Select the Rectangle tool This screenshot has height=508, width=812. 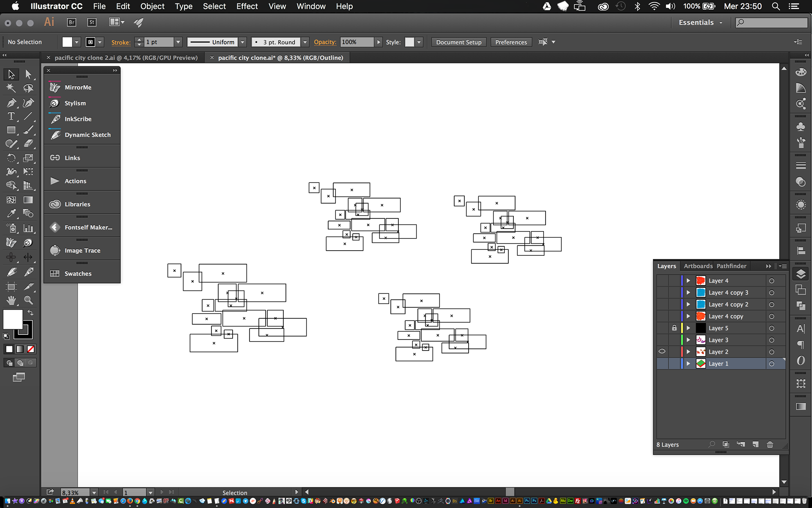click(11, 130)
